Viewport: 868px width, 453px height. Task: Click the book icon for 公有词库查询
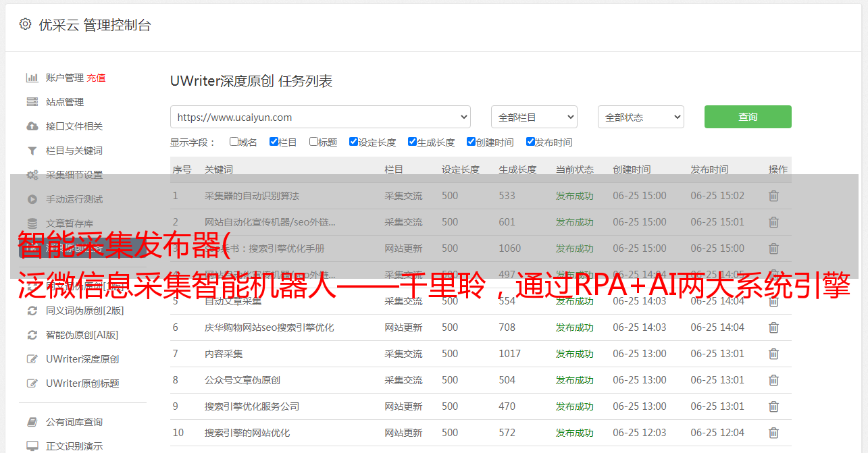click(32, 422)
